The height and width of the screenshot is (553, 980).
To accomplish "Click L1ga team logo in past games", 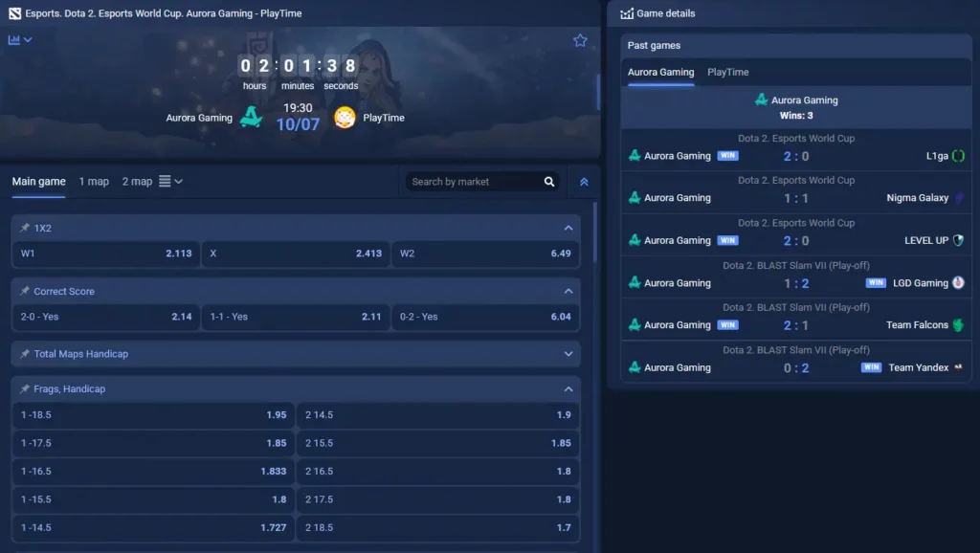I will click(958, 156).
